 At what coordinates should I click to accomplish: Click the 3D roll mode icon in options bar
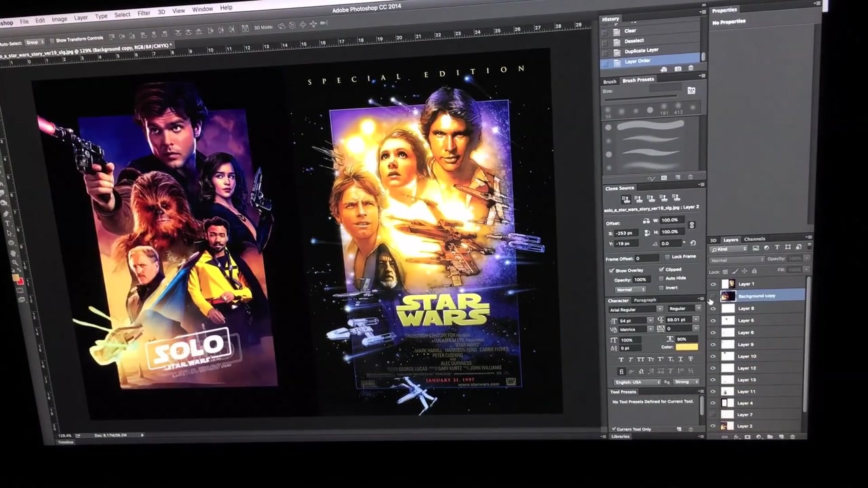click(x=292, y=25)
